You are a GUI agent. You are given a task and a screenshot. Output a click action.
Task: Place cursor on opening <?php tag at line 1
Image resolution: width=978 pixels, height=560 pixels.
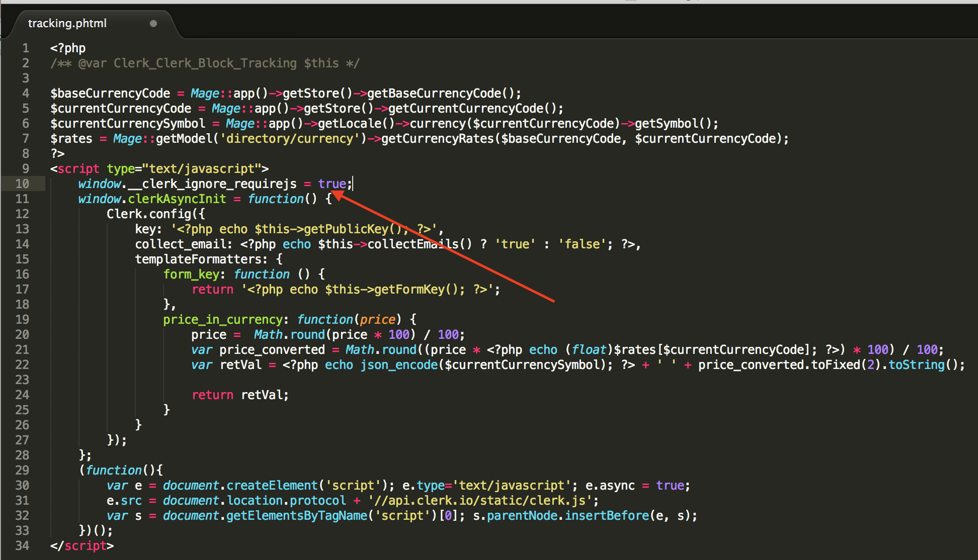68,48
